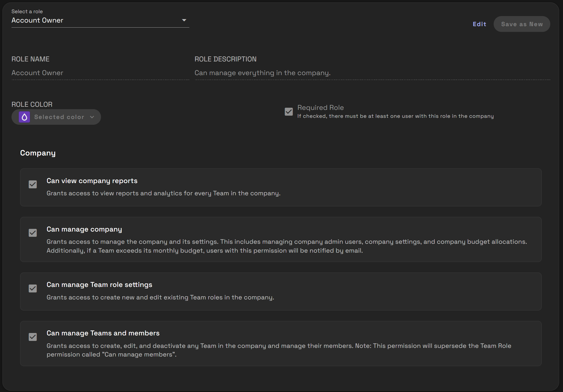Click the Can manage Teams and members title
Viewport: 563px width, 392px height.
tap(103, 333)
